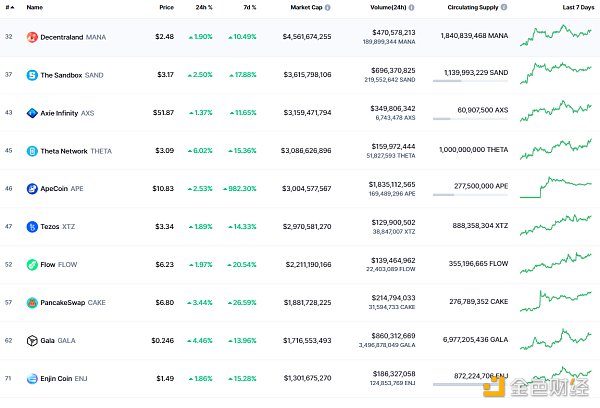Click the Decentraland MANA coin logo

click(32, 37)
